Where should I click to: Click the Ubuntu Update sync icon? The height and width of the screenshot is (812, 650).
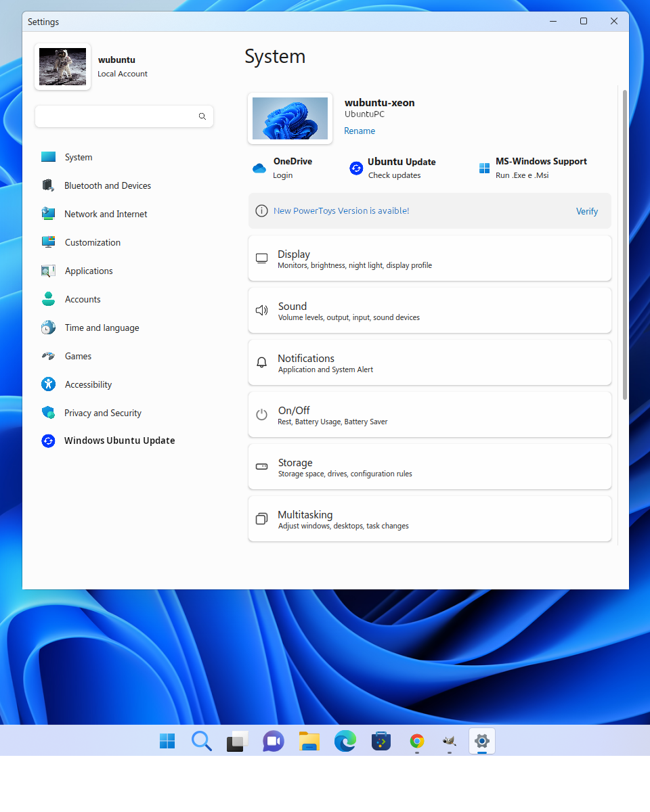[356, 168]
